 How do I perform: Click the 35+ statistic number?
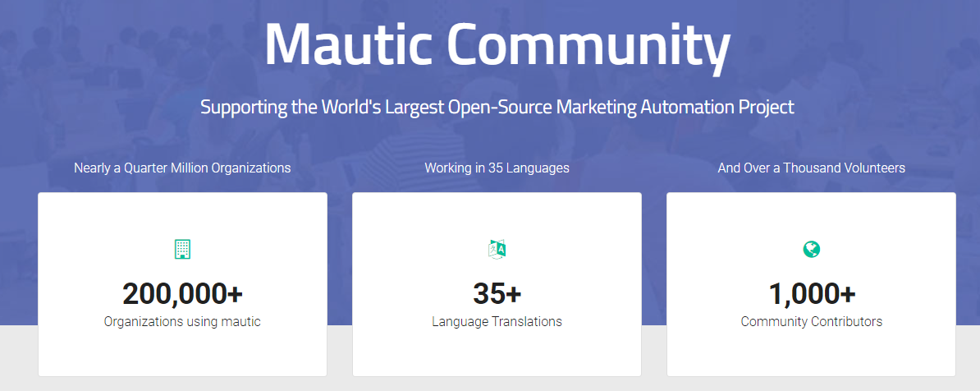(497, 293)
